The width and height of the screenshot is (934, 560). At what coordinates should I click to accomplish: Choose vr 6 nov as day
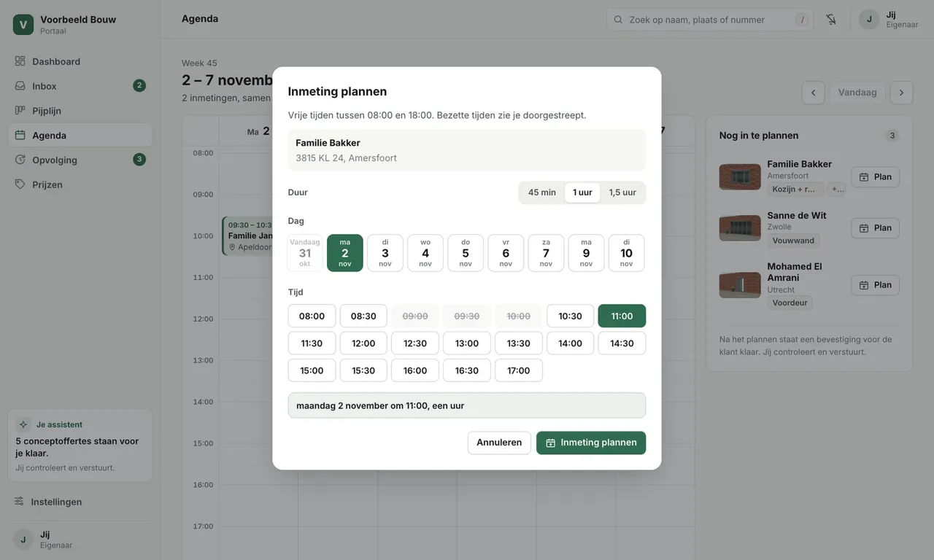coord(506,253)
